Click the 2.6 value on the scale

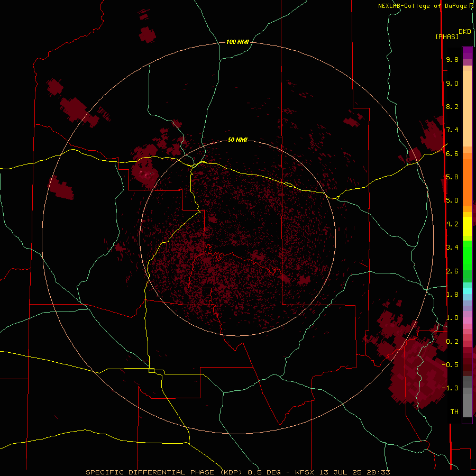(x=452, y=271)
